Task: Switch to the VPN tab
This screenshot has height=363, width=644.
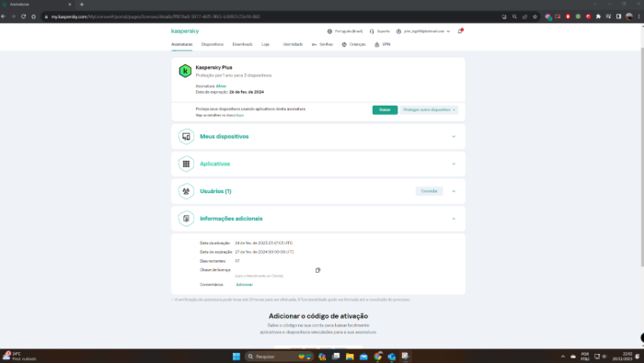Action: [383, 44]
